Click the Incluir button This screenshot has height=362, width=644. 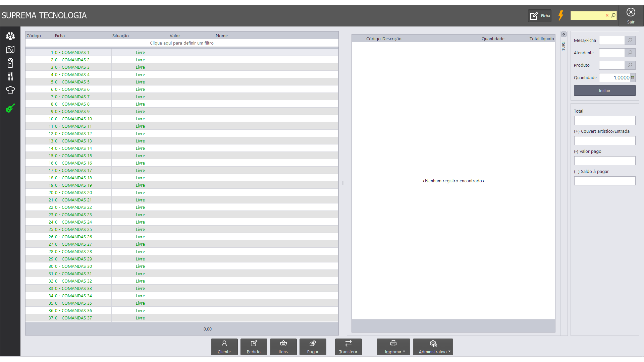point(605,90)
